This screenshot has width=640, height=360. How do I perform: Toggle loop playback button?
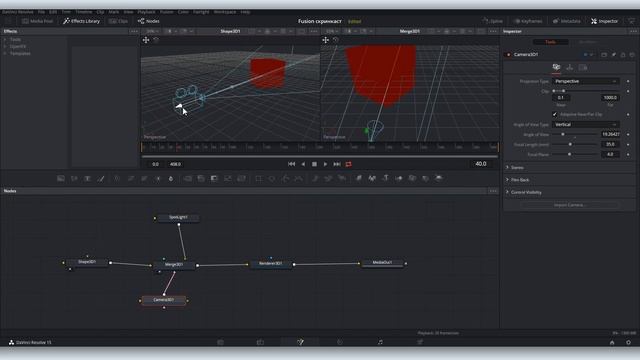349,164
